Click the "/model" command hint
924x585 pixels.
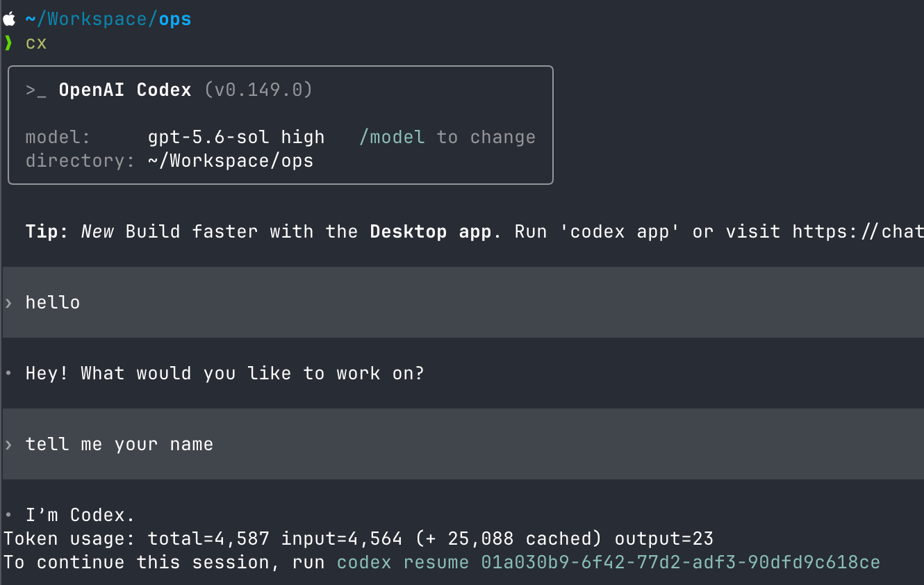point(392,137)
